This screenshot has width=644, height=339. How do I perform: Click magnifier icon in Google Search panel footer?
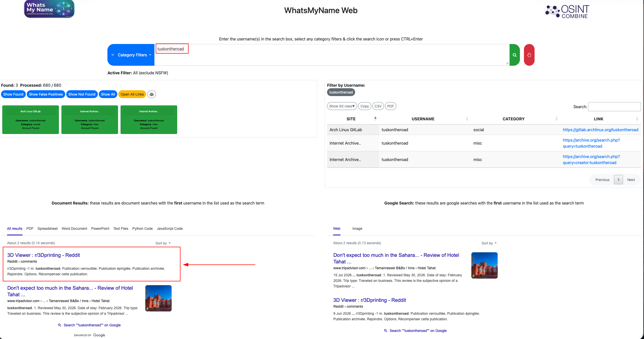pos(386,331)
